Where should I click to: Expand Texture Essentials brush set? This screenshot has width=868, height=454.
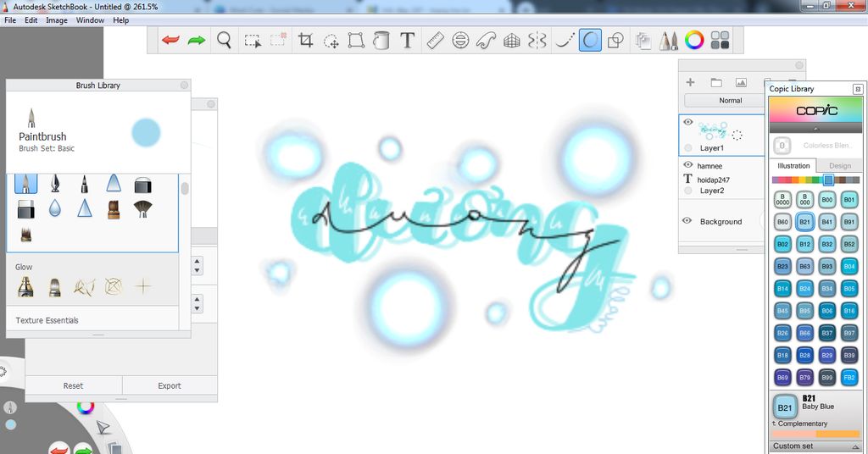pyautogui.click(x=47, y=320)
